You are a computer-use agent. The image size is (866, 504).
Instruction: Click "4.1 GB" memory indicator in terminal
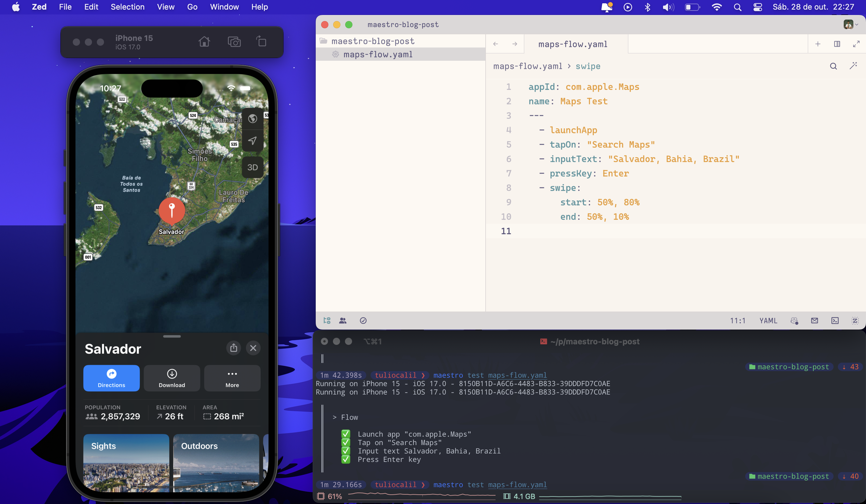pos(524,496)
